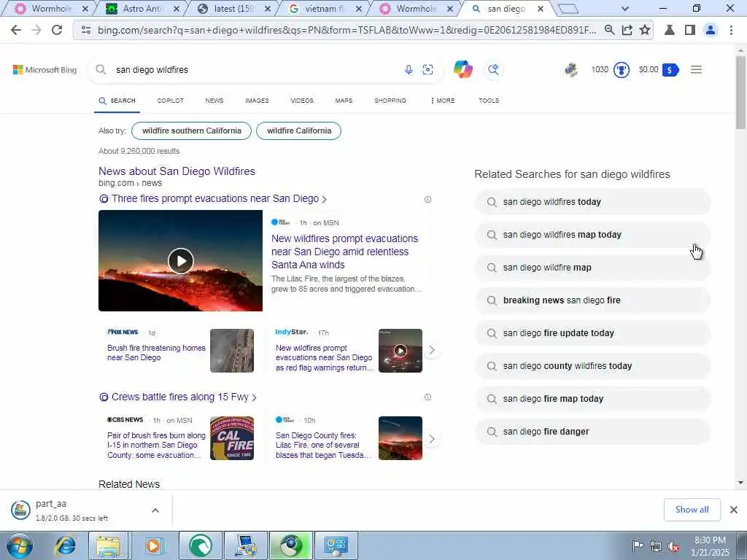Close the downloads bar
Screen dimensions: 747x560
pos(734,510)
